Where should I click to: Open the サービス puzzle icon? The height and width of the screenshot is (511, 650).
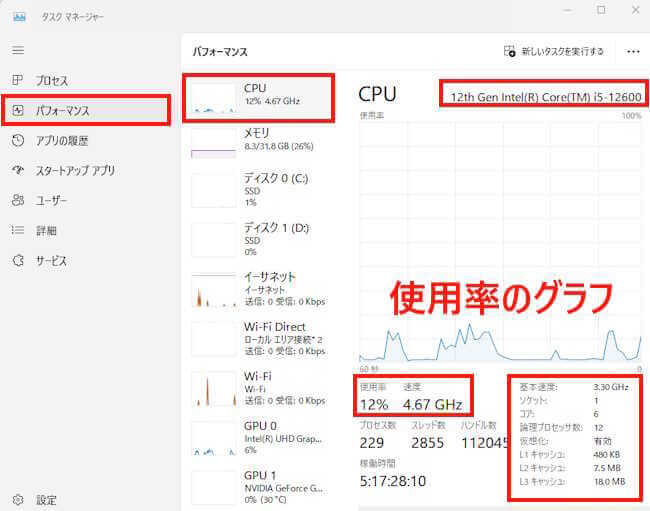(18, 261)
